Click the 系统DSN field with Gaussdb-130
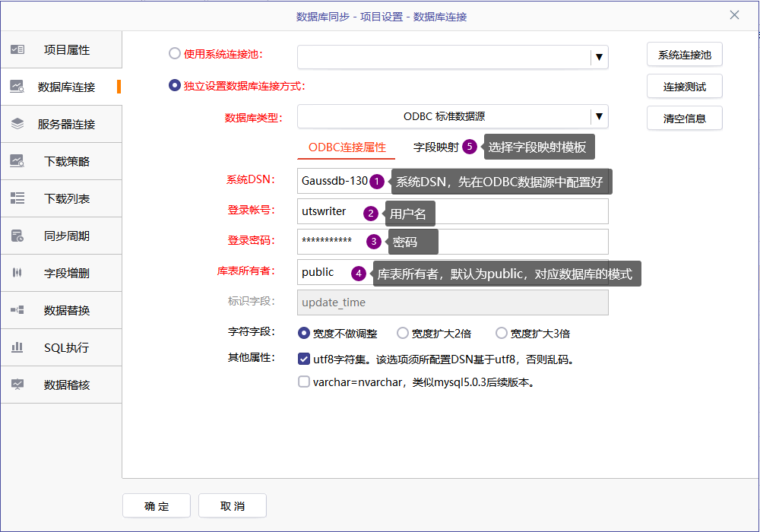Viewport: 760px width, 532px height. 453,181
